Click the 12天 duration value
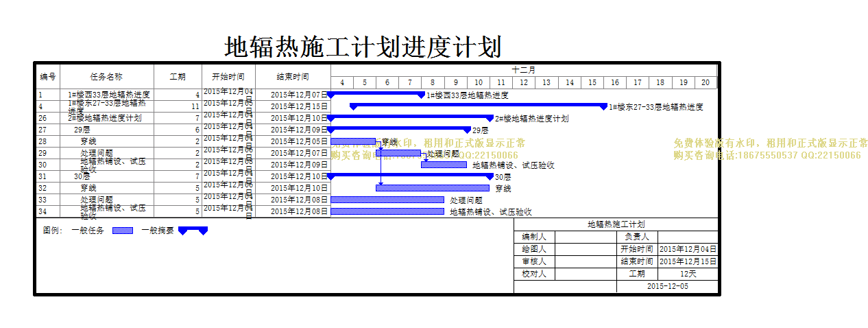 [x=688, y=274]
